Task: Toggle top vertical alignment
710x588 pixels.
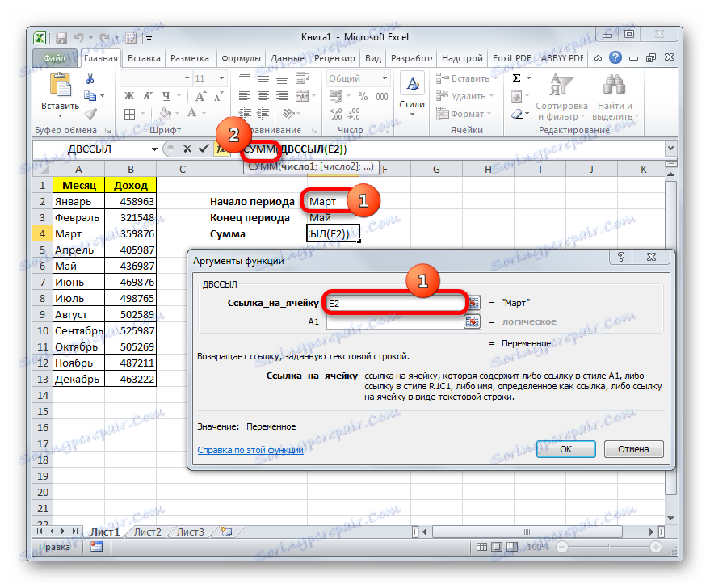Action: [245, 77]
